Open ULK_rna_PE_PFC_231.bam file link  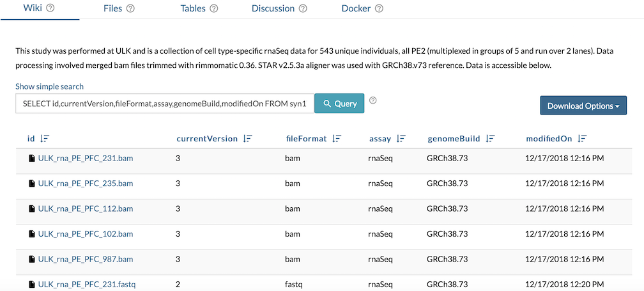pyautogui.click(x=85, y=157)
